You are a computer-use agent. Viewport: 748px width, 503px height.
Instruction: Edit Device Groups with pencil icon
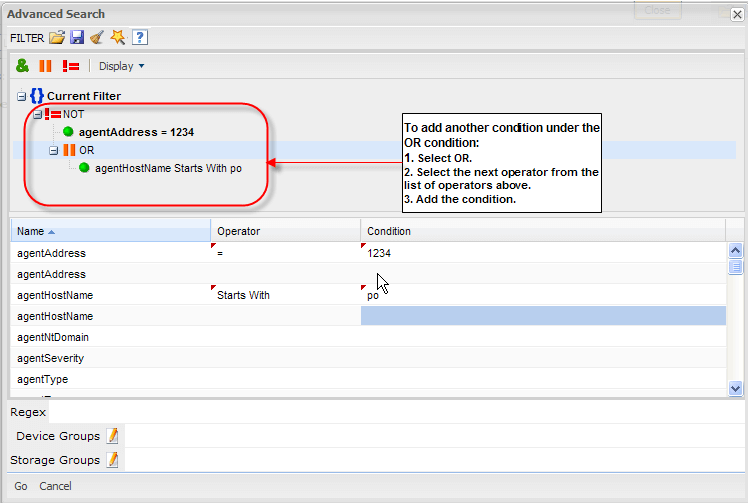click(x=112, y=436)
